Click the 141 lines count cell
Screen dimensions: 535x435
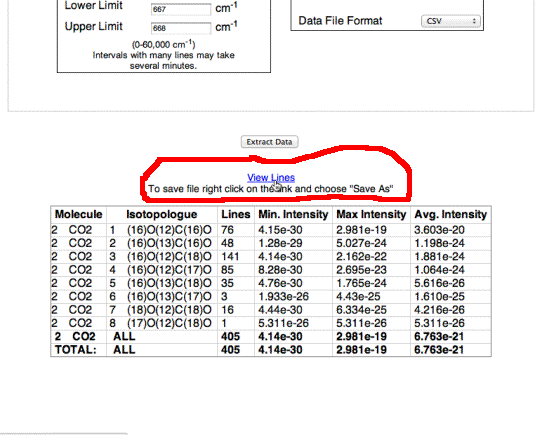pos(236,257)
